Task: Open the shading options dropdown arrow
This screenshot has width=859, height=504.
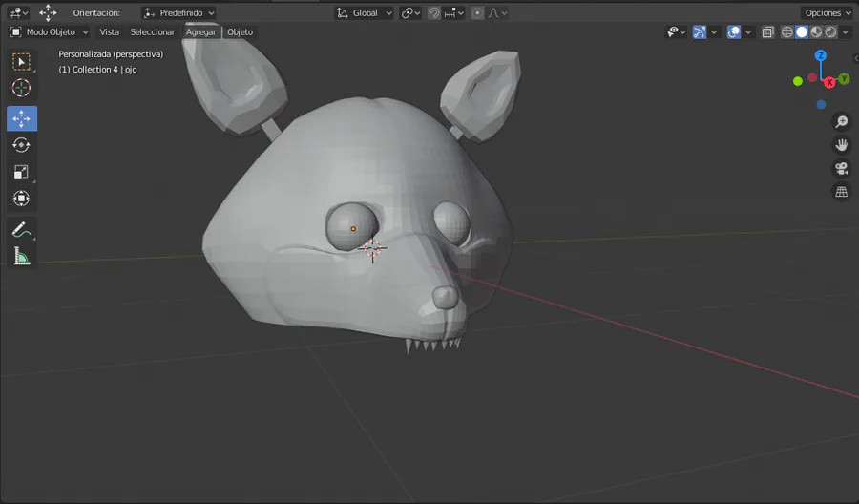Action: pyautogui.click(x=846, y=32)
